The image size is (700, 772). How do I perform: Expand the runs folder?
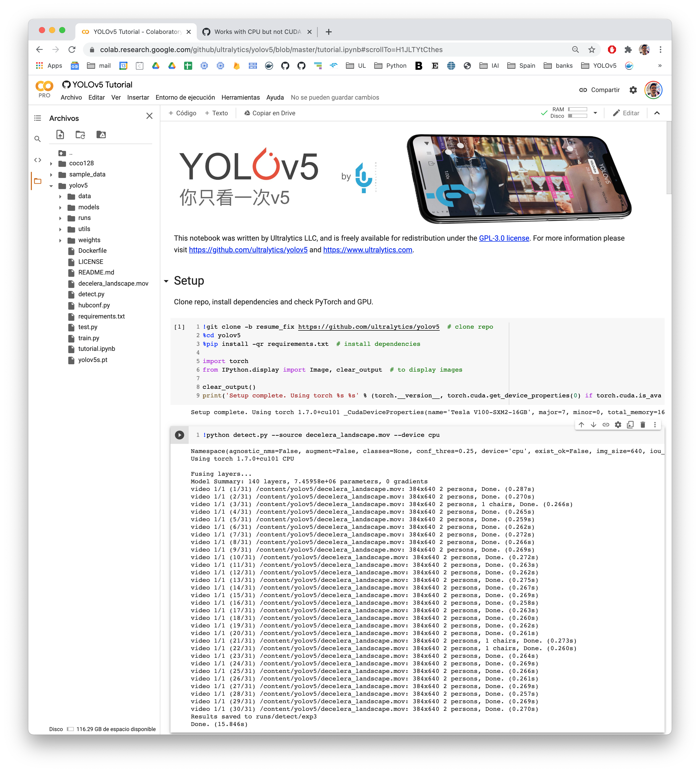(x=60, y=218)
